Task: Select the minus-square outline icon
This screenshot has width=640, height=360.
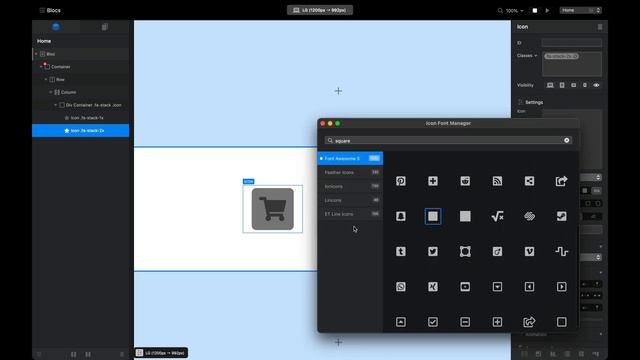Action: [465, 322]
